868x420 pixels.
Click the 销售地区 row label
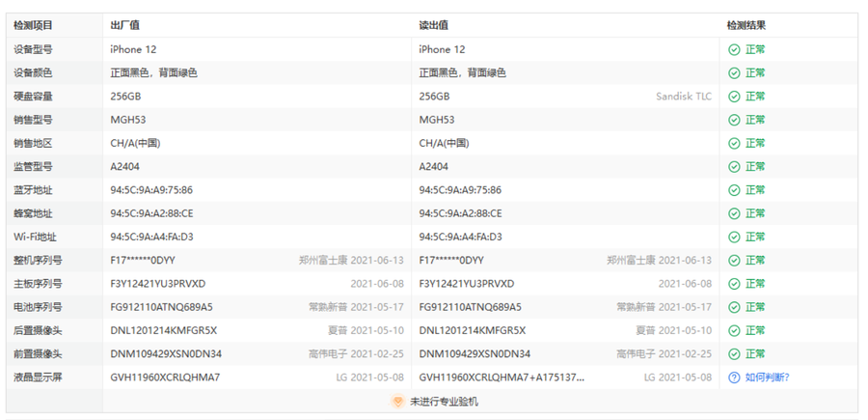33,143
